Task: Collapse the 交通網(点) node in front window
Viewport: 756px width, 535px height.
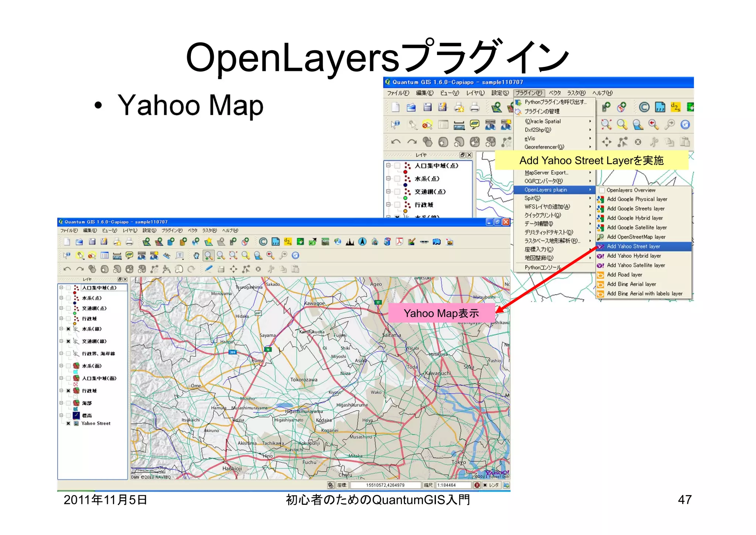Action: [x=61, y=308]
